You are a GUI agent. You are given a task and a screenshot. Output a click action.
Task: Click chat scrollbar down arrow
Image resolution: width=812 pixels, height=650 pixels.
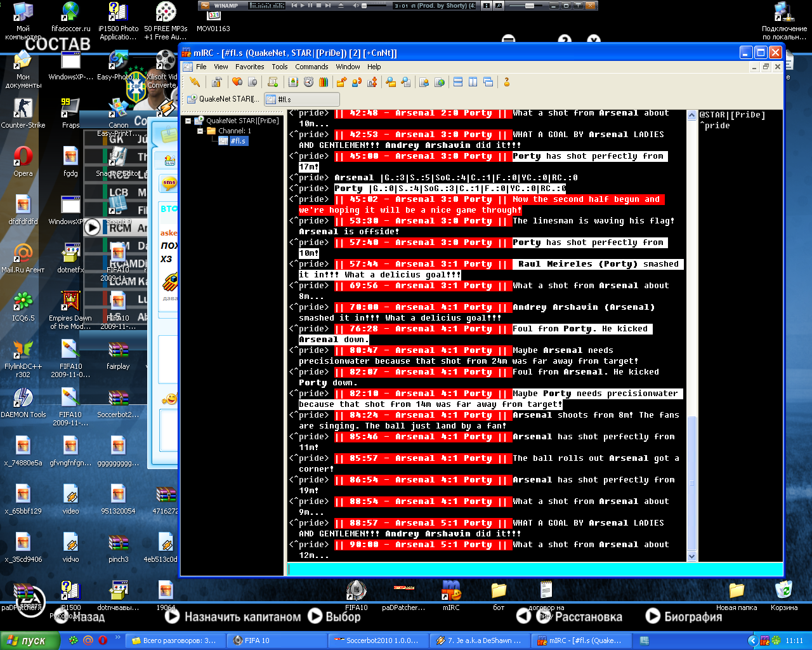[x=691, y=557]
